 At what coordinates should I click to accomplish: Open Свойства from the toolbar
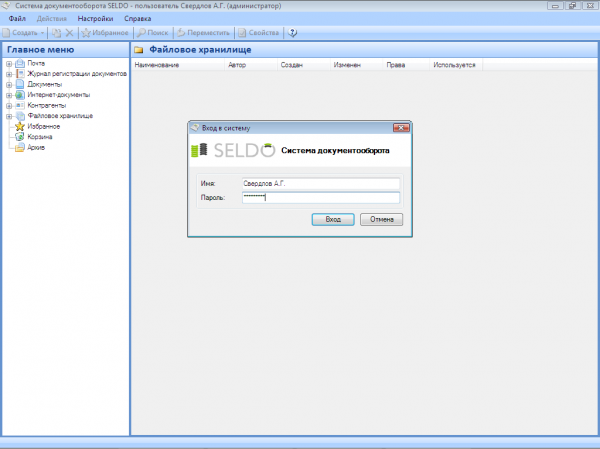(259, 33)
